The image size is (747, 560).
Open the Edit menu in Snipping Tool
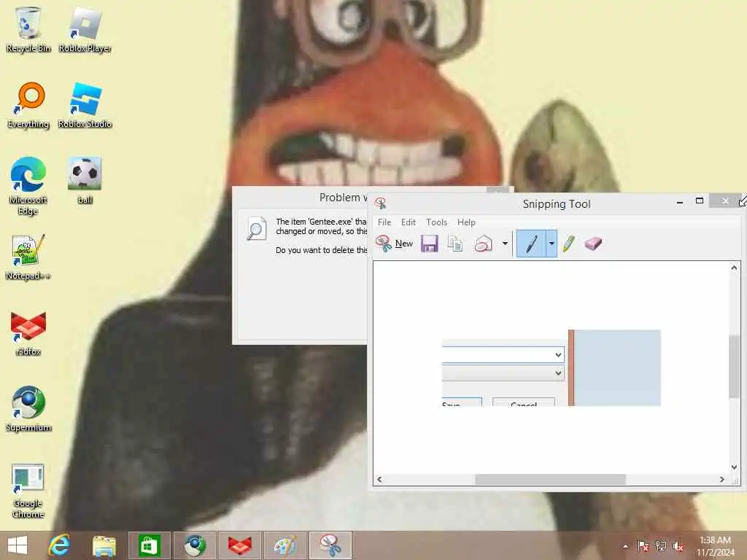409,222
